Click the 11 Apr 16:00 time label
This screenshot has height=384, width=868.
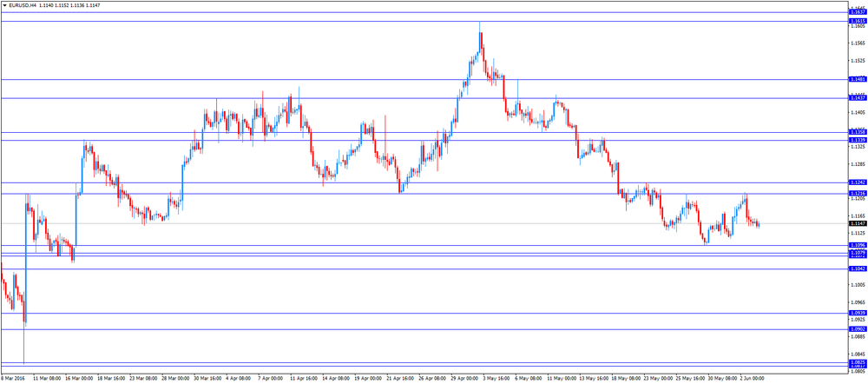pos(304,379)
